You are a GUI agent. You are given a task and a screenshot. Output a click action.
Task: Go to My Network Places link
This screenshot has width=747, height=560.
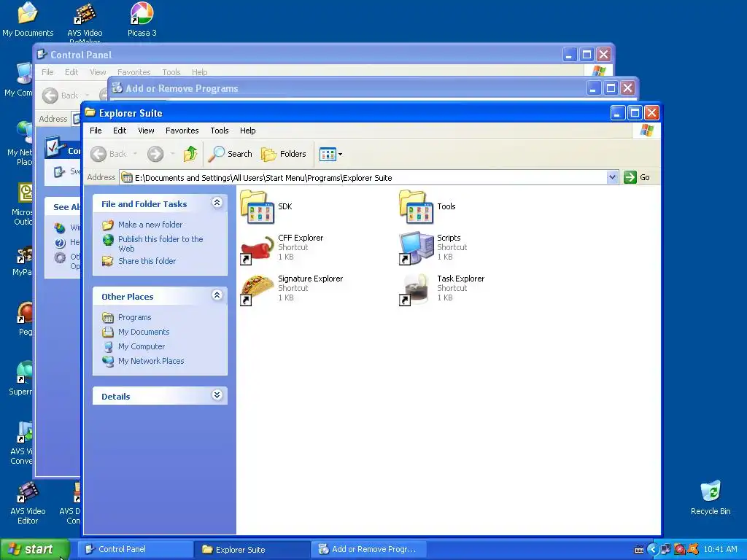(x=151, y=361)
